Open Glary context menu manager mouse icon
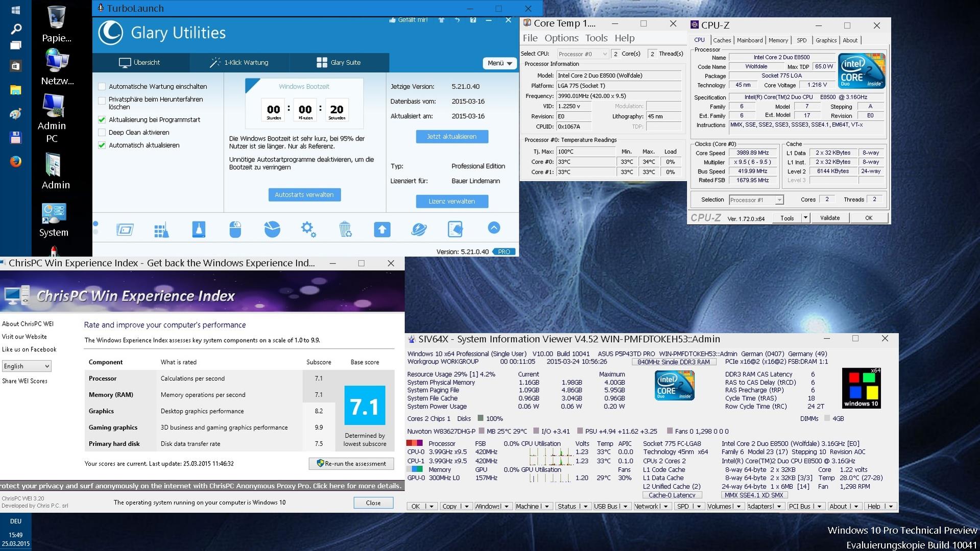The width and height of the screenshot is (980, 551). coord(235,229)
